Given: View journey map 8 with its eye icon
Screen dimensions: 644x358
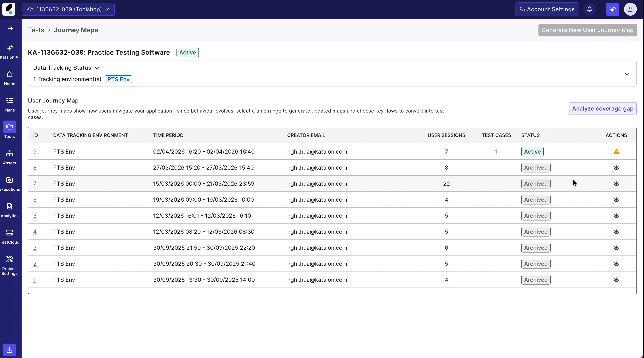Looking at the screenshot, I should click(616, 167).
